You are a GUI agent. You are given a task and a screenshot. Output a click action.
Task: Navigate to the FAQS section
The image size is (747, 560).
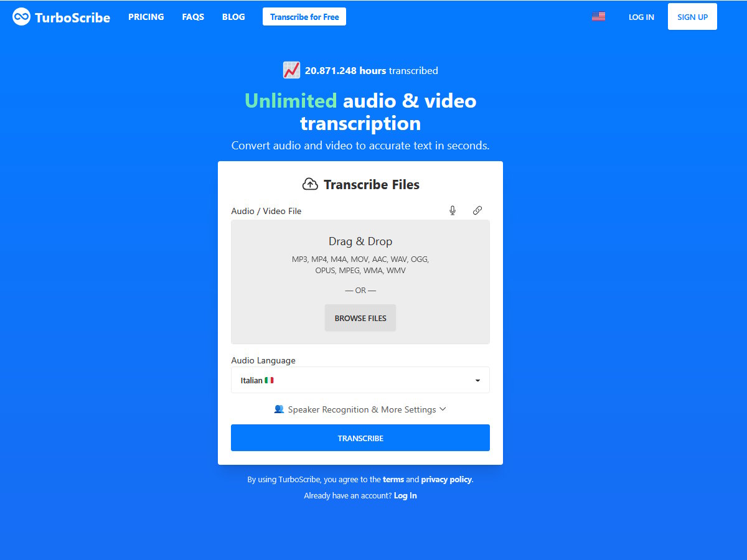[192, 17]
